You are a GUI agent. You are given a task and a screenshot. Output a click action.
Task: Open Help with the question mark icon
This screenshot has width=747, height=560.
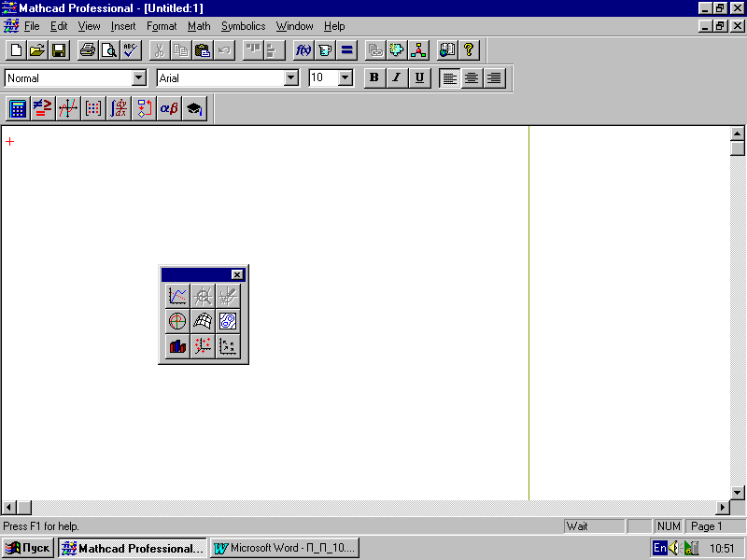[469, 50]
